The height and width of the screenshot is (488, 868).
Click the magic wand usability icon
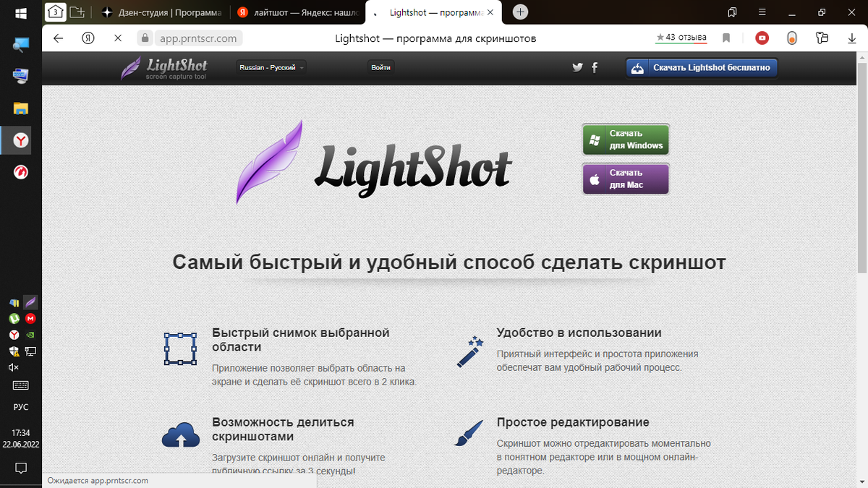click(x=469, y=351)
